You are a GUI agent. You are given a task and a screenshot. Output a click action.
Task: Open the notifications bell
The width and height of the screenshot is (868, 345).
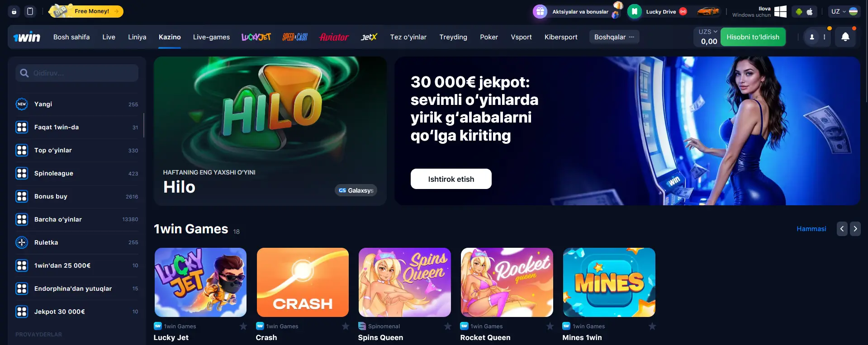(845, 37)
